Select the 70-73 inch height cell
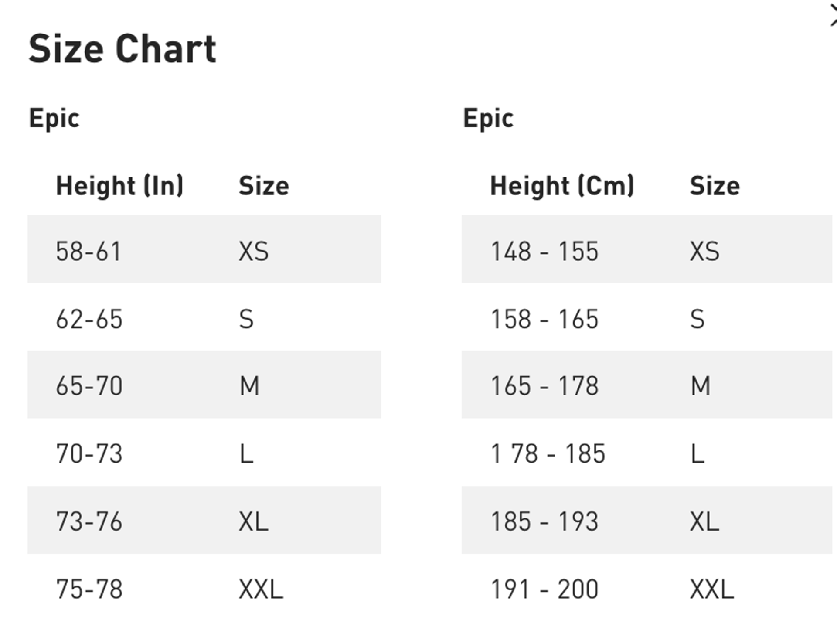Viewport: 837px width, 644px height. (89, 453)
